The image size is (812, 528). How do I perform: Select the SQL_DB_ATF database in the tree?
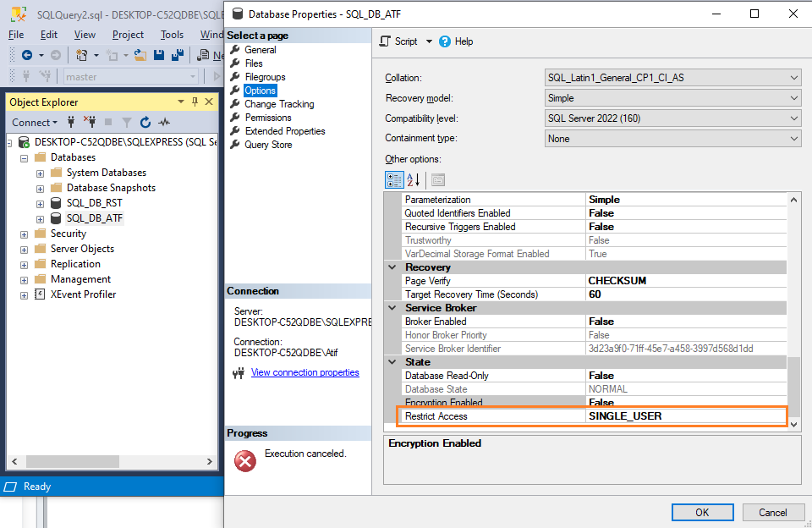(x=94, y=218)
